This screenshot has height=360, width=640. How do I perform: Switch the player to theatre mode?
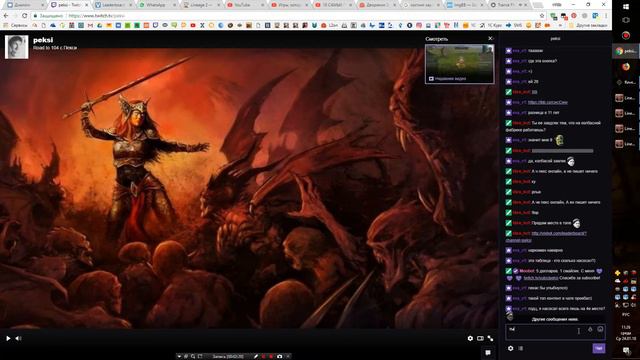(480, 338)
